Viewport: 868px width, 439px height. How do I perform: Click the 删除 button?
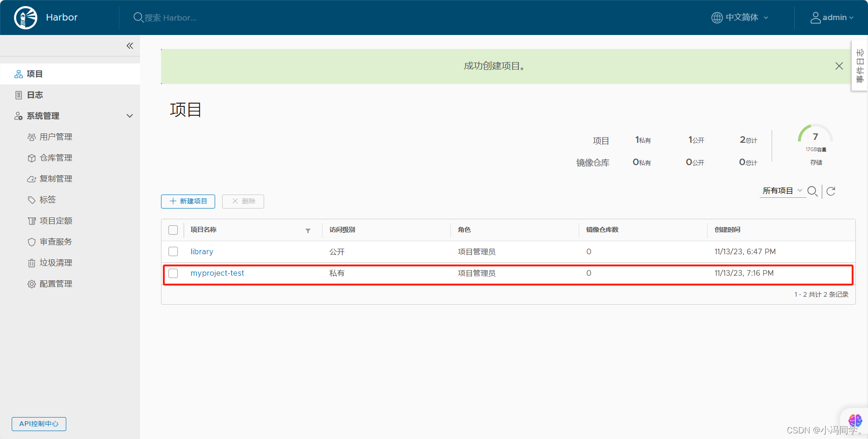(x=243, y=201)
